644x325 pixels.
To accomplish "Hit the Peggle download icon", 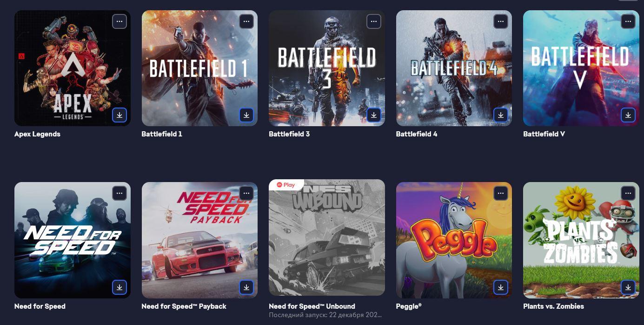I will (x=501, y=287).
